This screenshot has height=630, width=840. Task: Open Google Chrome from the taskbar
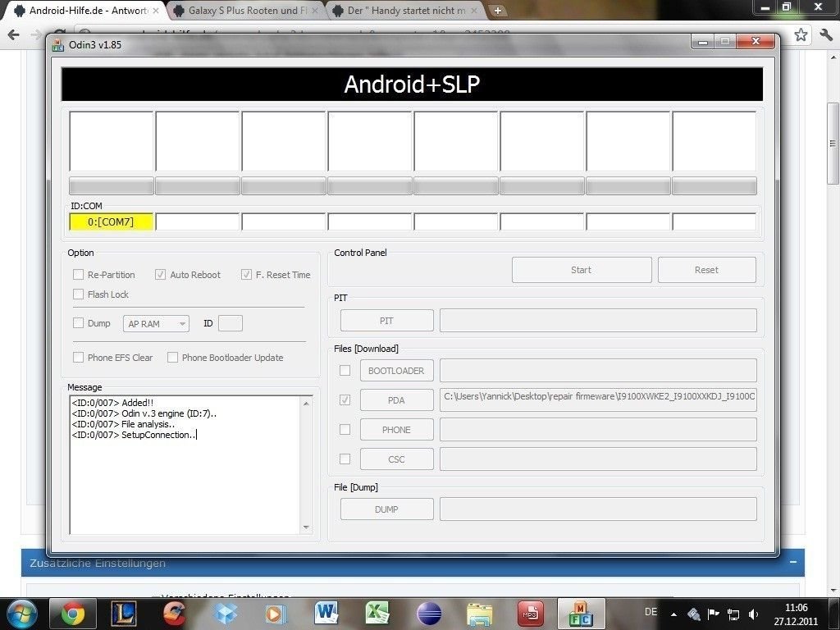[x=73, y=614]
